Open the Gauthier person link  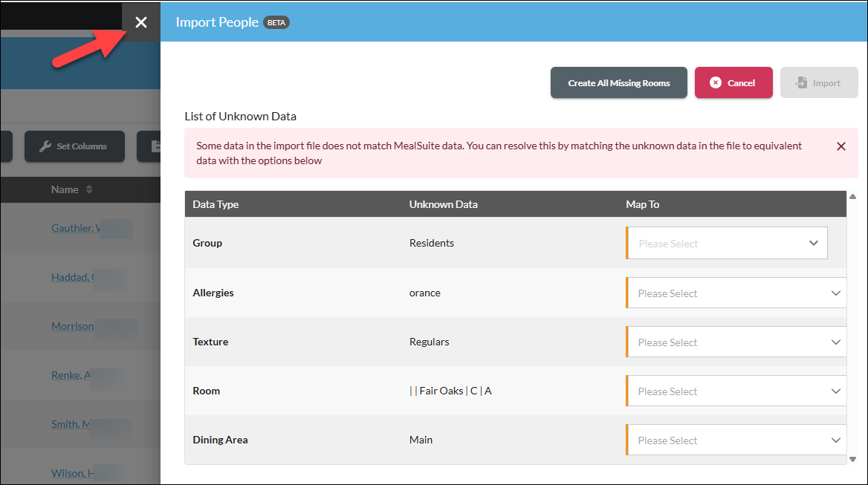tap(76, 228)
